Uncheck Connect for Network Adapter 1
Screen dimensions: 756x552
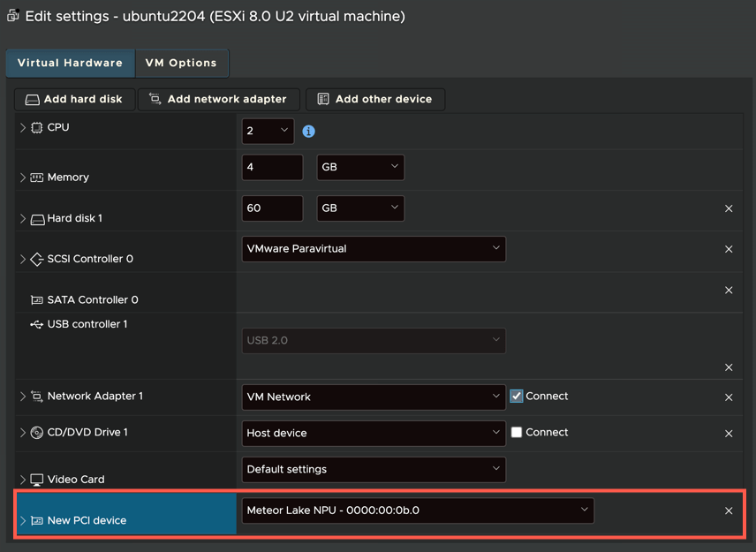pos(517,397)
